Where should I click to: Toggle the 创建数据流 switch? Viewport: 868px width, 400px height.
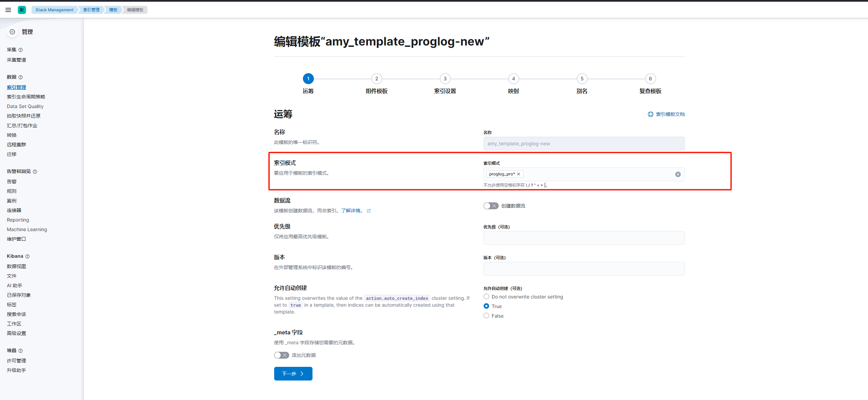click(x=491, y=206)
